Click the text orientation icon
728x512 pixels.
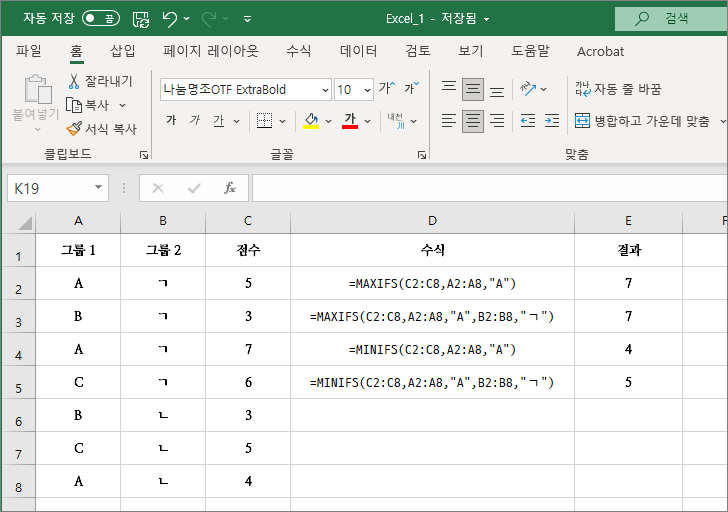coord(528,88)
